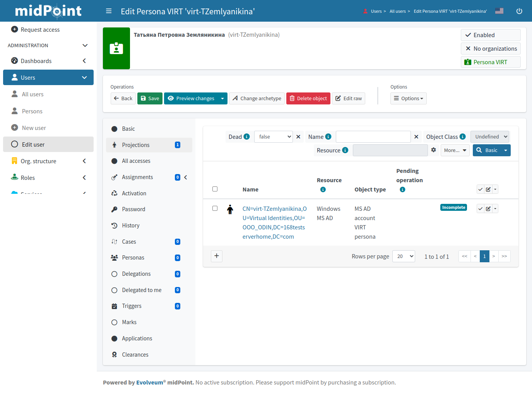This screenshot has width=532, height=393.
Task: Click Pending operation column info icon
Action: click(402, 190)
